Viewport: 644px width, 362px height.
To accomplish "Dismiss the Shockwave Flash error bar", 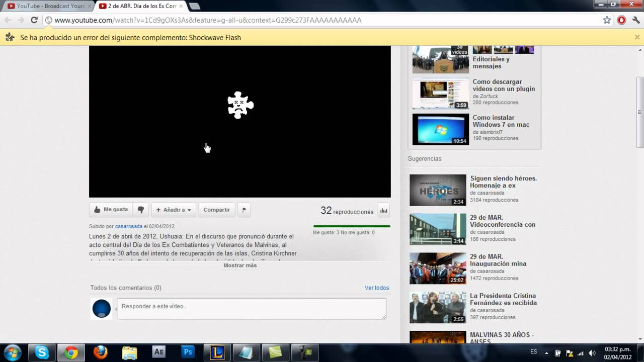I will [637, 37].
